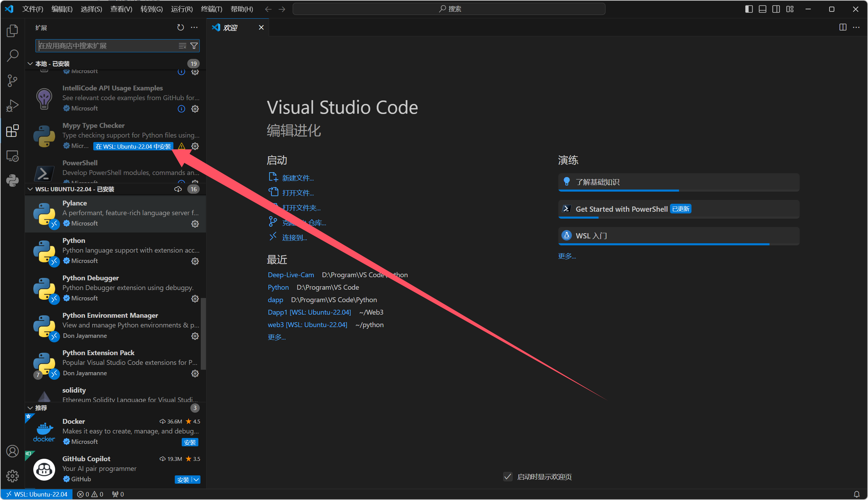Open the Pylance extension gear menu
868x500 pixels.
coord(195,224)
